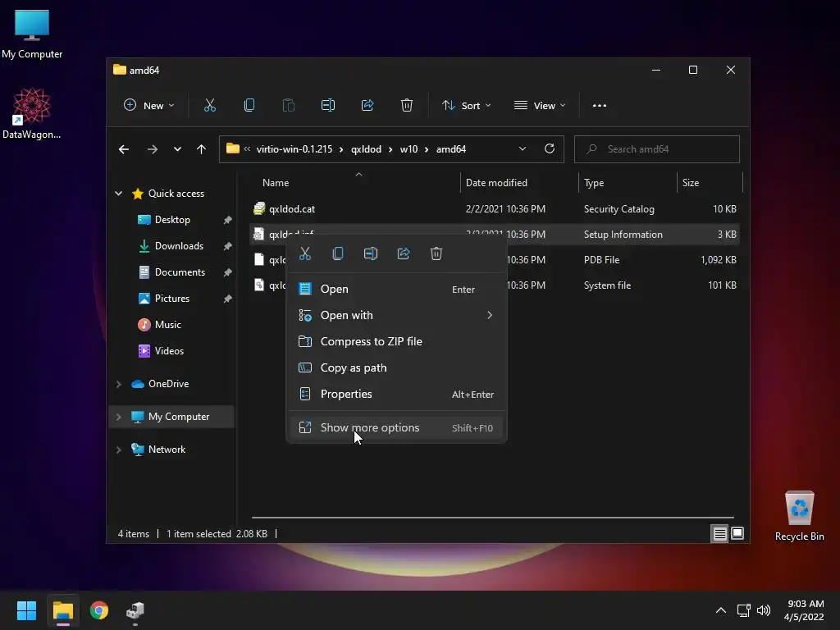Image resolution: width=840 pixels, height=630 pixels.
Task: Show hidden tray icons chevron
Action: click(721, 610)
